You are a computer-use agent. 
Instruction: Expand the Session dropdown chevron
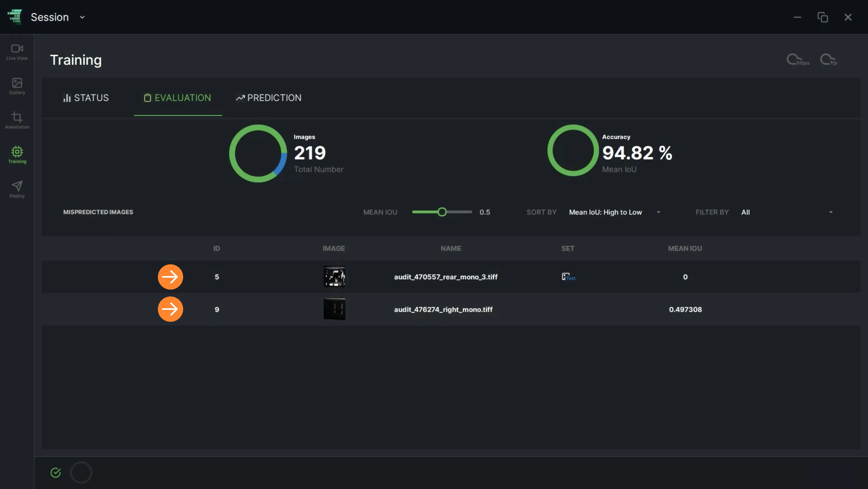coord(82,17)
